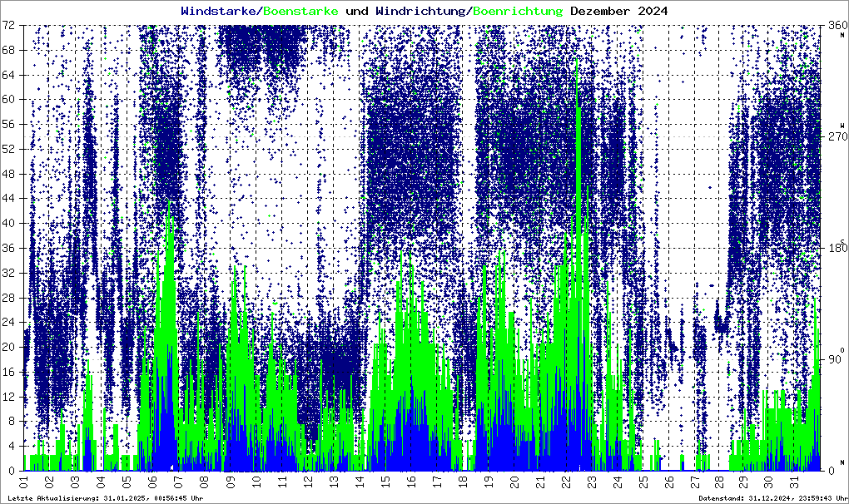Screen dimensions: 849x504
Task: Click the "Letzte Aktualisierung" timestamp in the footer
Action: (104, 497)
